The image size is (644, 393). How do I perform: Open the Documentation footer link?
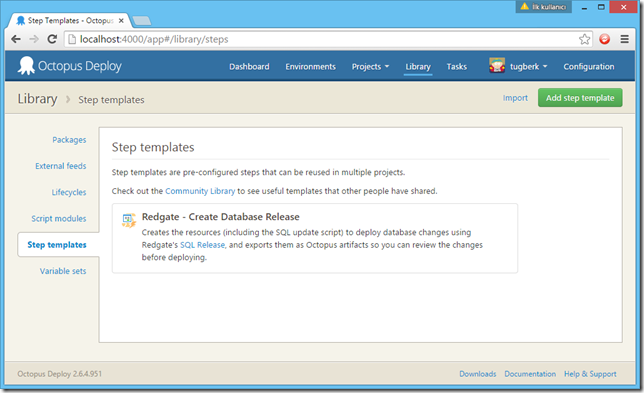(x=530, y=374)
